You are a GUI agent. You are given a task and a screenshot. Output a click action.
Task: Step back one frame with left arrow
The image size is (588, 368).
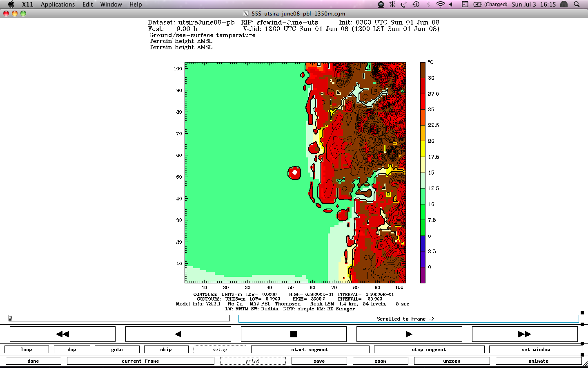pos(178,334)
